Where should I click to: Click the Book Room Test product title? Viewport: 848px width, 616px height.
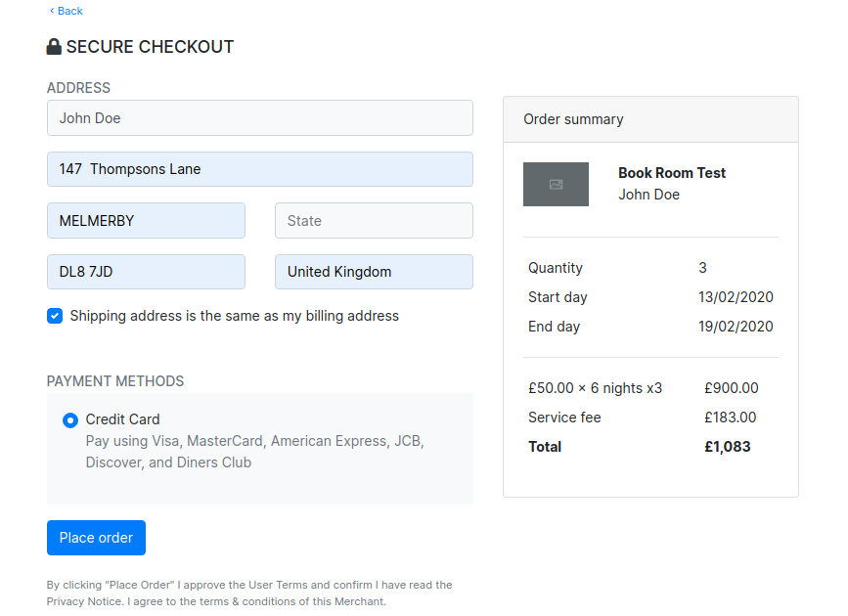(x=672, y=173)
